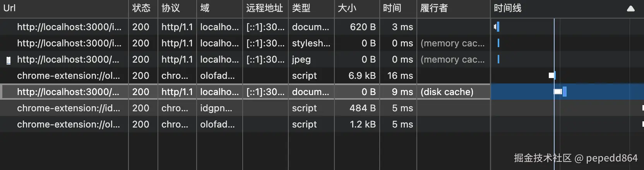
Task: Sort by the 履行者 column header
Action: [x=434, y=8]
